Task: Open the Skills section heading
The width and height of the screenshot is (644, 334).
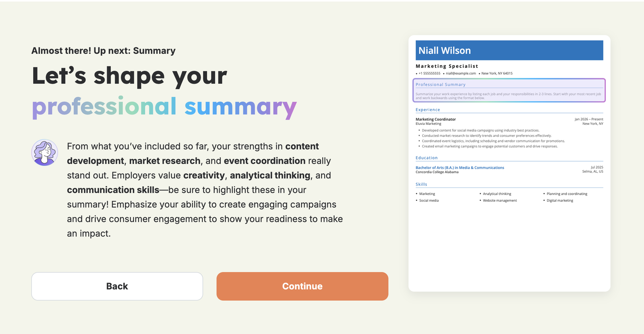Action: coord(421,184)
